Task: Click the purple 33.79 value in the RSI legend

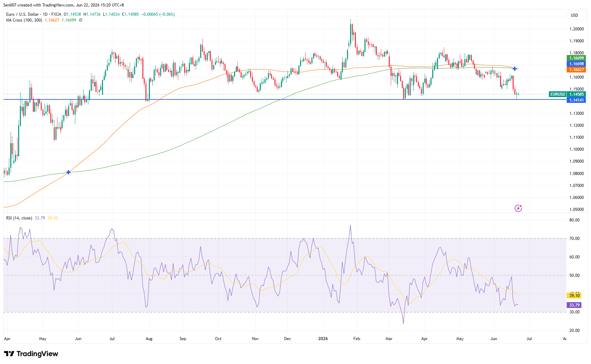Action: point(40,218)
